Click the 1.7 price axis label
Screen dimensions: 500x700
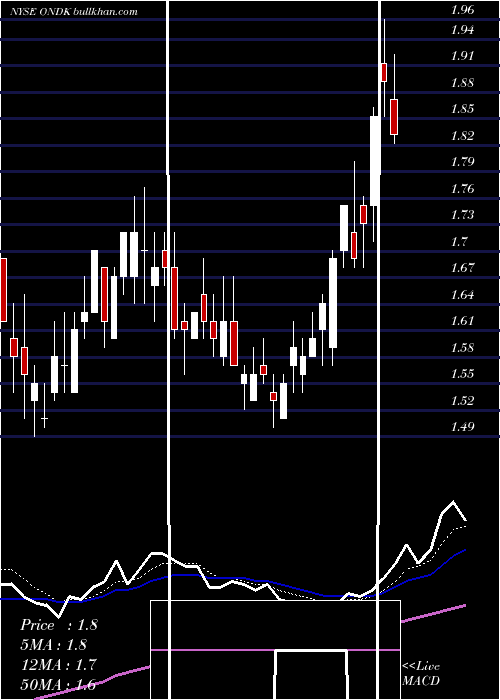coord(458,242)
